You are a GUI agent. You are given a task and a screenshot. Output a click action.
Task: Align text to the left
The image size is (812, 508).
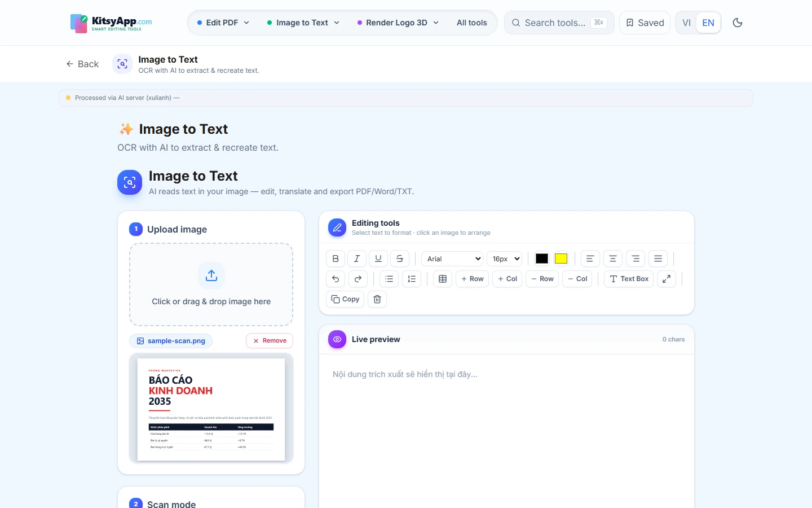[x=590, y=259]
